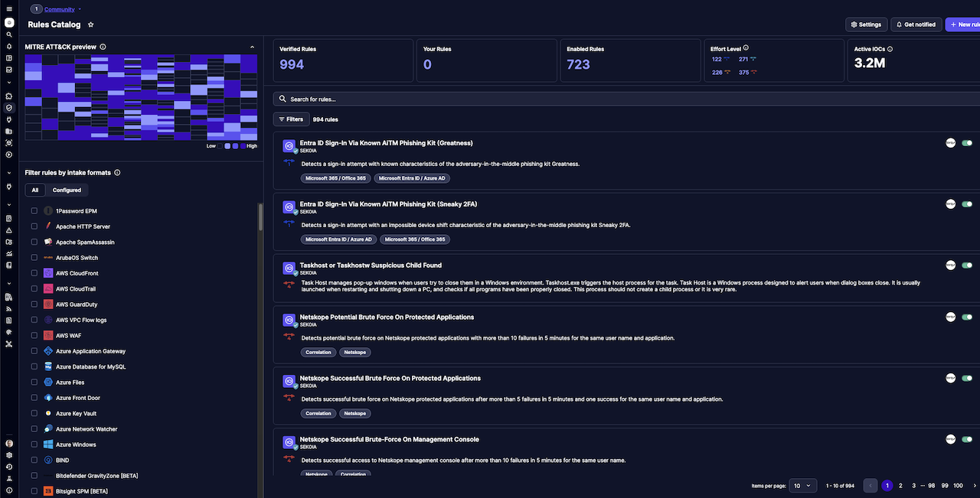Go to page 3
The width and height of the screenshot is (980, 498).
pos(914,486)
